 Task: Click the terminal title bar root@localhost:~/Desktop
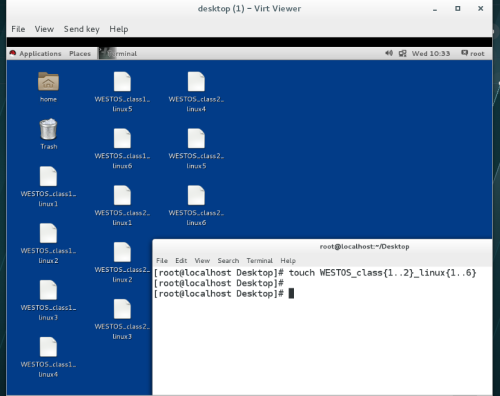coord(364,247)
